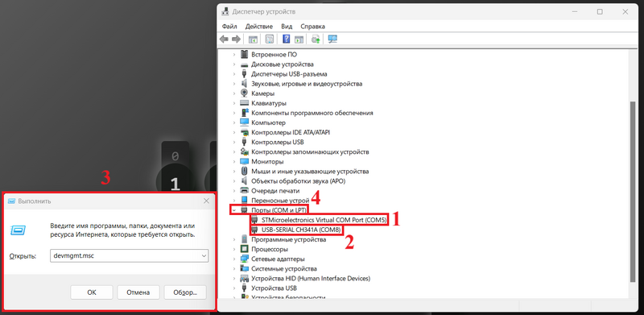Expand the Контроллеры USB node chevron
Image resolution: width=644 pixels, height=315 pixels.
234,143
